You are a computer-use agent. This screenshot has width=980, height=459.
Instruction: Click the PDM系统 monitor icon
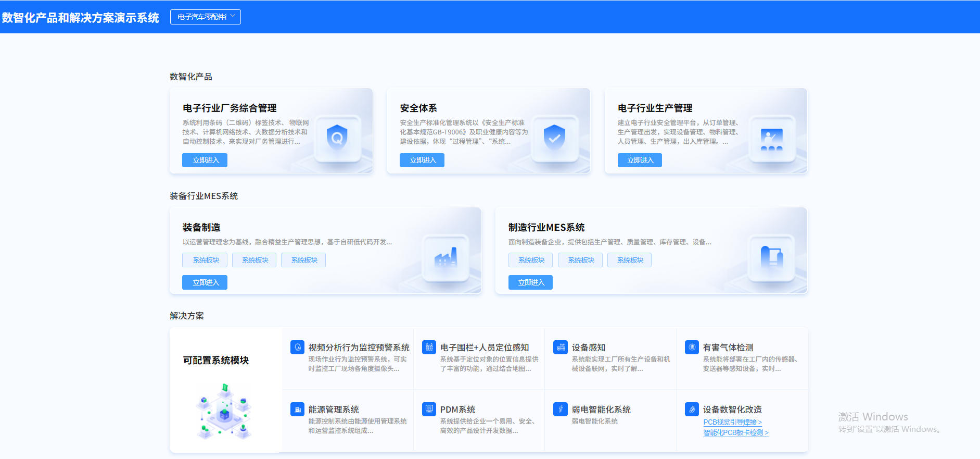(x=429, y=409)
